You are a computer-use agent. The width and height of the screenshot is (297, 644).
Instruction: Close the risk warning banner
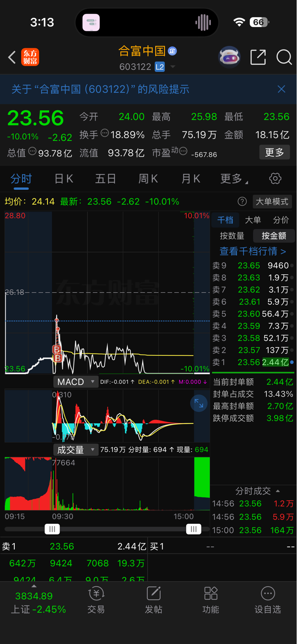282,89
